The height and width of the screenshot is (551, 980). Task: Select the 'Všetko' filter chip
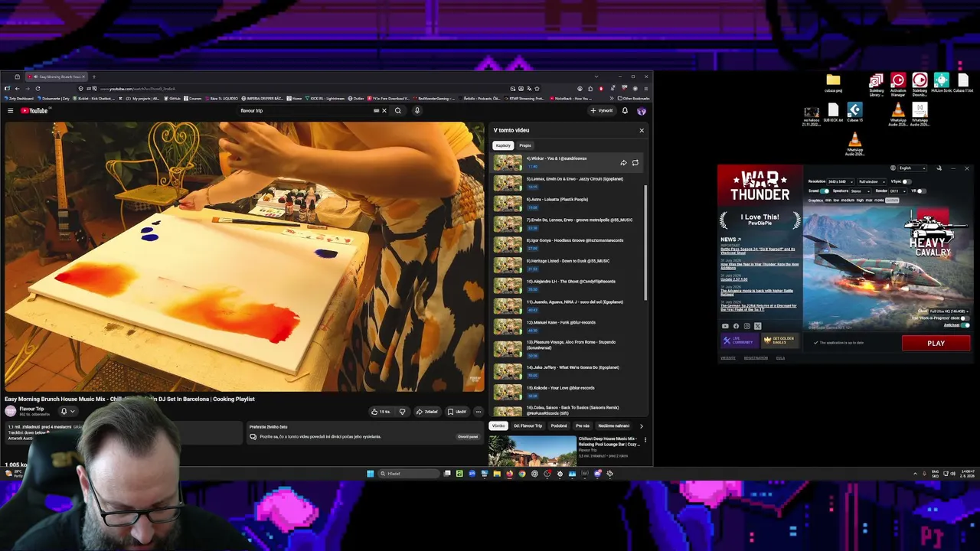(x=498, y=426)
